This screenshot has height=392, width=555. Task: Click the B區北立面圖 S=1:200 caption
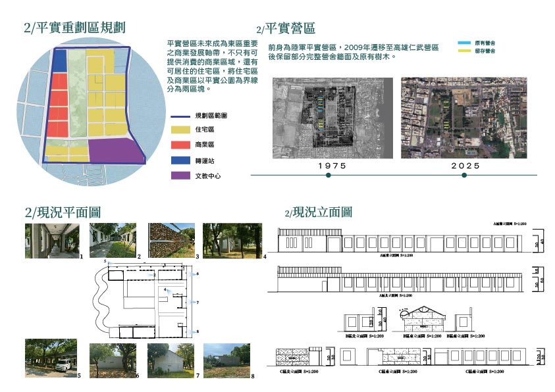(365, 336)
